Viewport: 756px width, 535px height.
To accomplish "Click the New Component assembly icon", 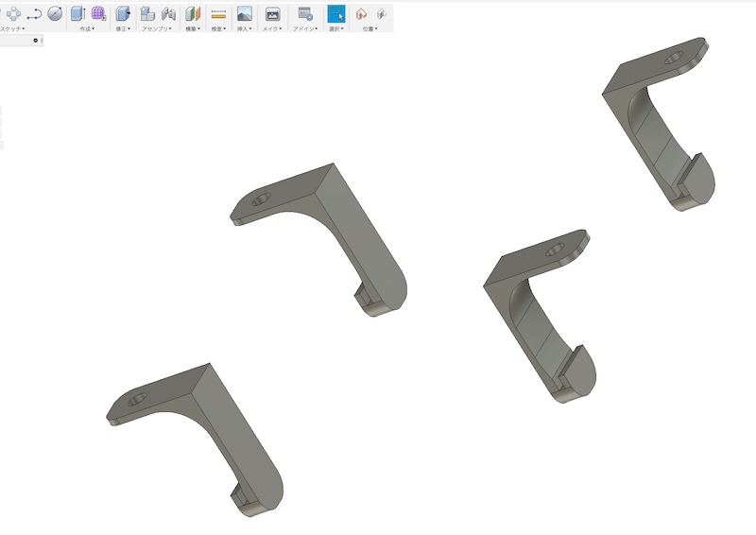I will pyautogui.click(x=147, y=13).
